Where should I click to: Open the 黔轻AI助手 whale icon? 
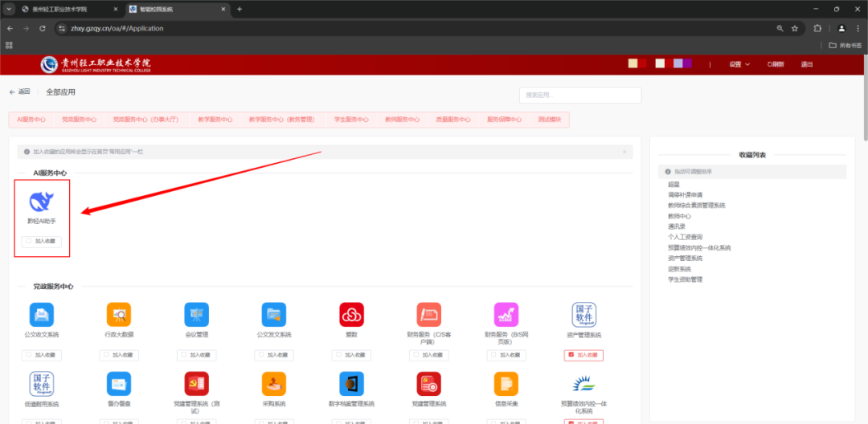pos(42,202)
